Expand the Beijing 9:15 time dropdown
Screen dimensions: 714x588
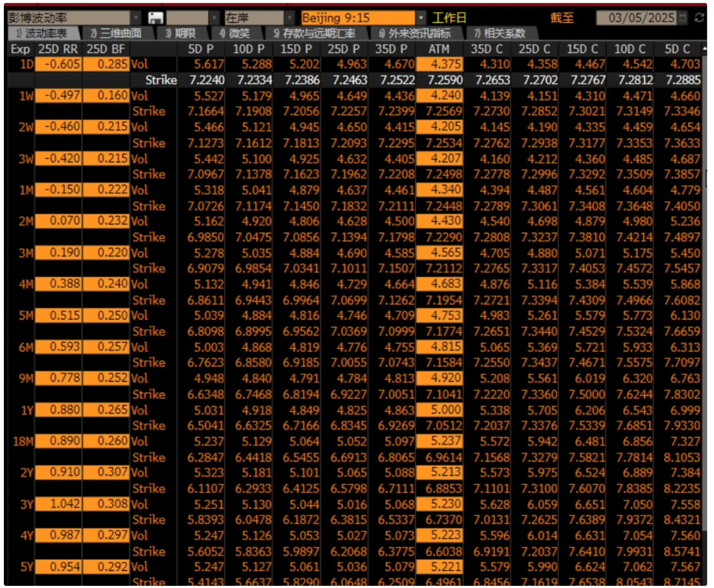tap(421, 18)
